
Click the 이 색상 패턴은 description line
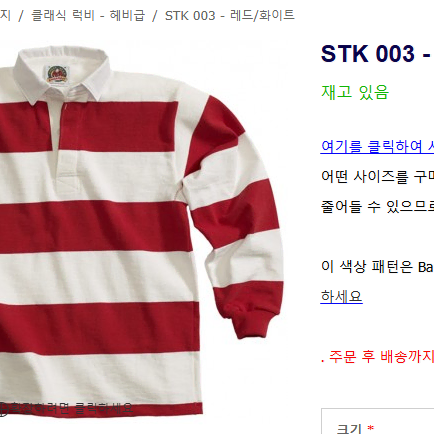pyautogui.click(x=377, y=267)
